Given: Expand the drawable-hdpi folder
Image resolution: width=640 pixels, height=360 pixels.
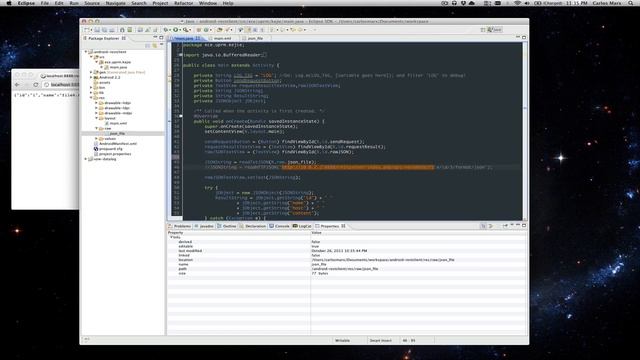Looking at the screenshot, I should (96, 103).
